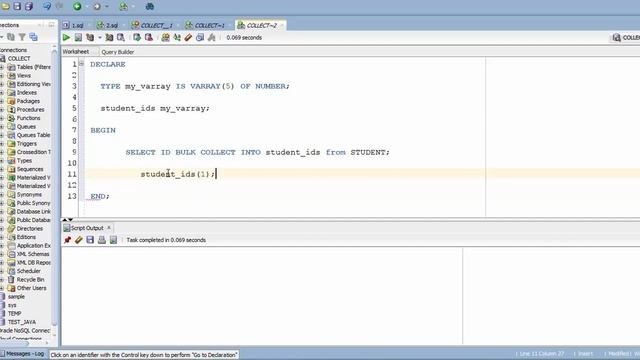
Task: Click 'TYPE my_varray' declaration on line 3
Action: coord(136,86)
